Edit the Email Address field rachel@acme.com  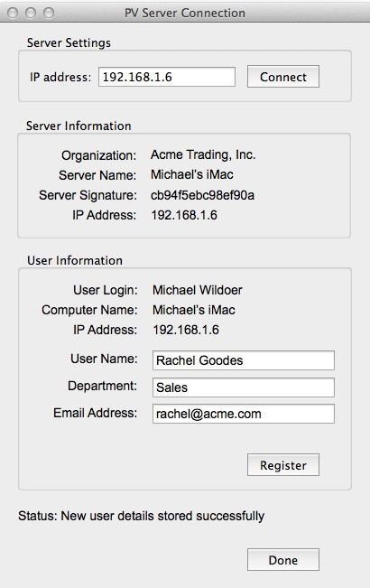[244, 414]
